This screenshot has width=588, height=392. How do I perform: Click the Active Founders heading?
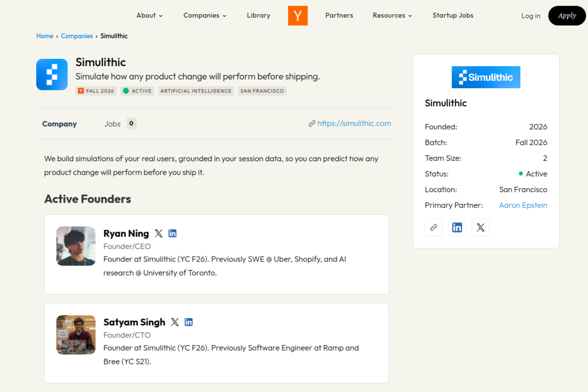tap(88, 199)
